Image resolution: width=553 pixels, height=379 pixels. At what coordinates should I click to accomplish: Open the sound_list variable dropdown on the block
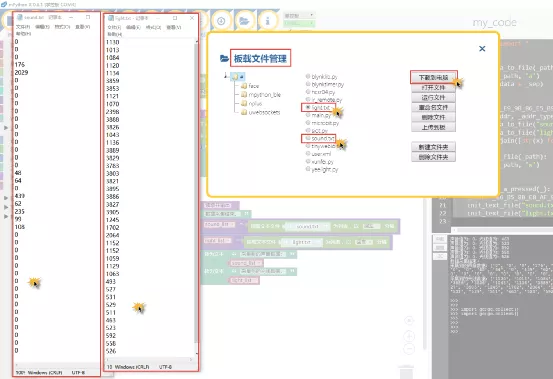pos(219,225)
